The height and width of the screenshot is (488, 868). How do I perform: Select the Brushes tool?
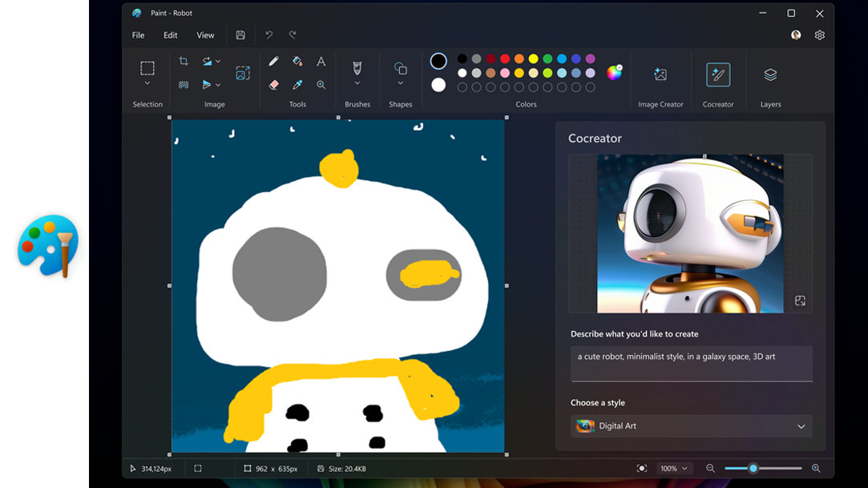pos(357,68)
